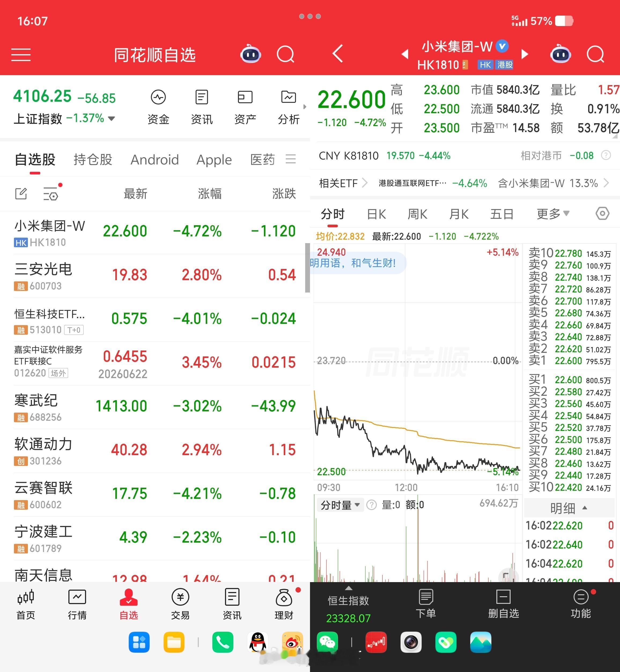Open the 分时量 indicator dropdown
This screenshot has height=672, width=620.
(340, 505)
